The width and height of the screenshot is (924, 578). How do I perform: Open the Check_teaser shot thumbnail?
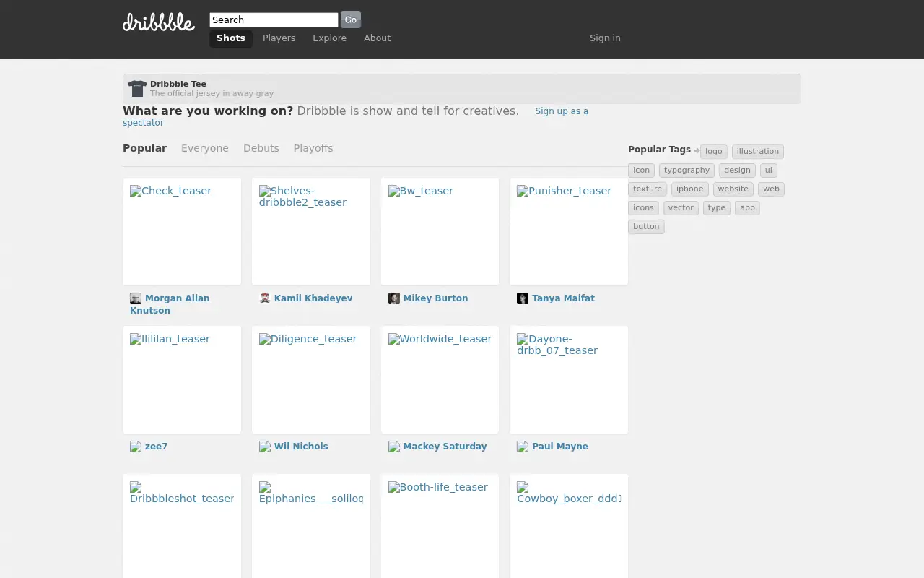[x=182, y=231]
